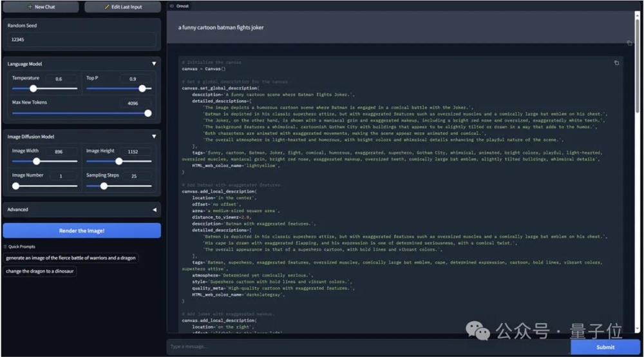Click the Sampling Steps value box

point(138,176)
